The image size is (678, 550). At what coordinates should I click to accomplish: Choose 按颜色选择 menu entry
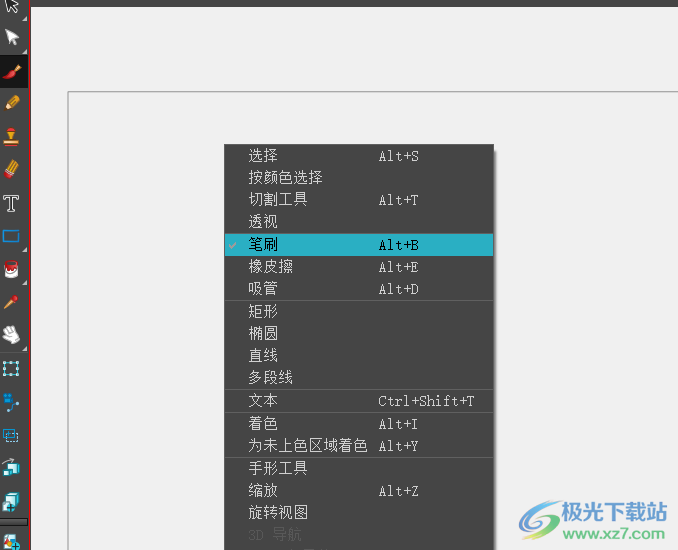coord(359,178)
